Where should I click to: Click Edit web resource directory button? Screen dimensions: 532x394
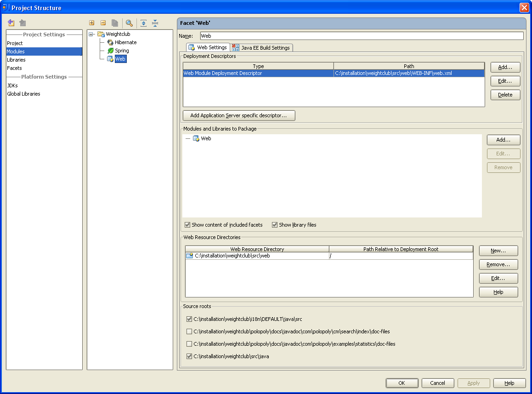tap(498, 278)
